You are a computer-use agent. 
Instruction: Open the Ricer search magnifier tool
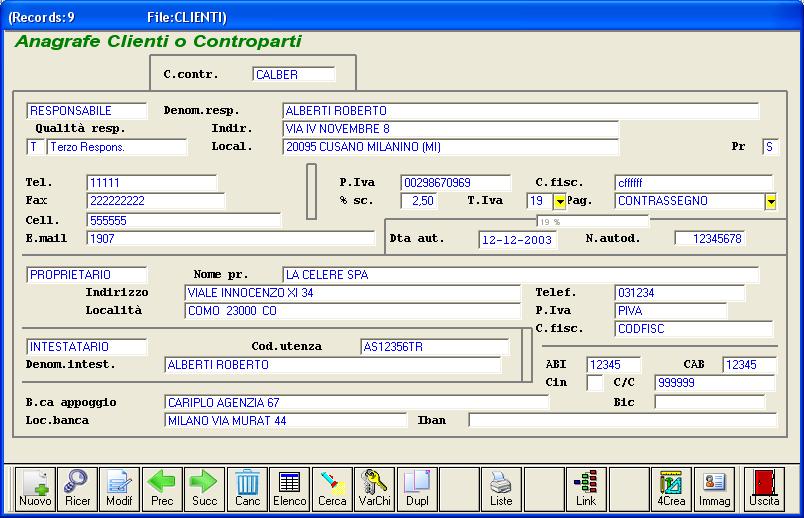[77, 489]
